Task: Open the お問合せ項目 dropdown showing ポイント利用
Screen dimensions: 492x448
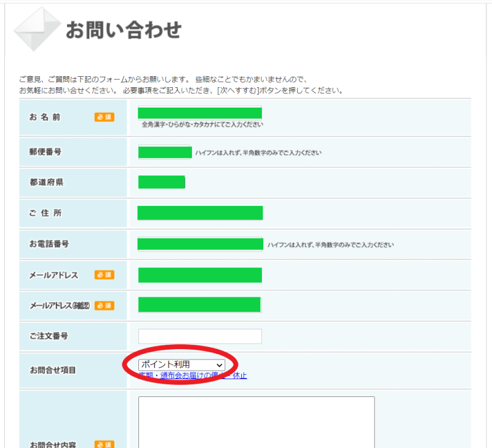Action: 181,365
